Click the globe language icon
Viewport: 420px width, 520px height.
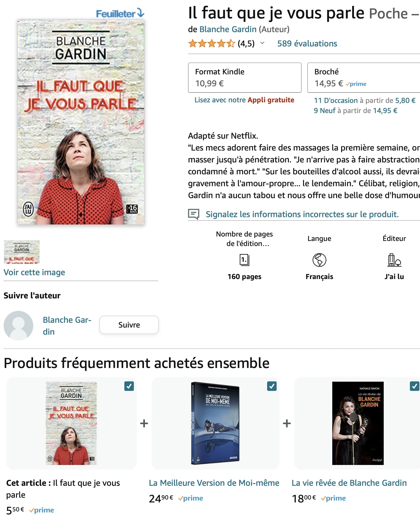point(319,260)
